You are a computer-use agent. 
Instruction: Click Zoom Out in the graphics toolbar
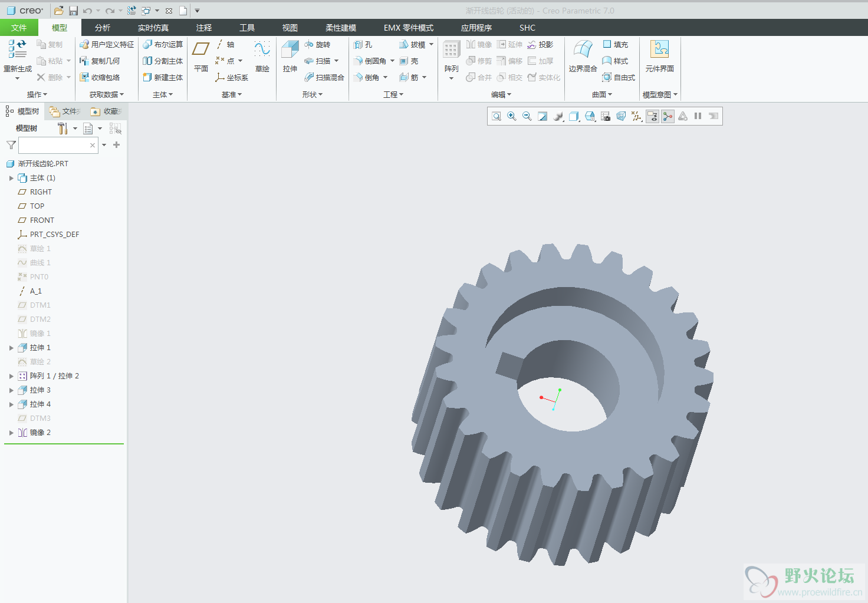[x=527, y=116]
